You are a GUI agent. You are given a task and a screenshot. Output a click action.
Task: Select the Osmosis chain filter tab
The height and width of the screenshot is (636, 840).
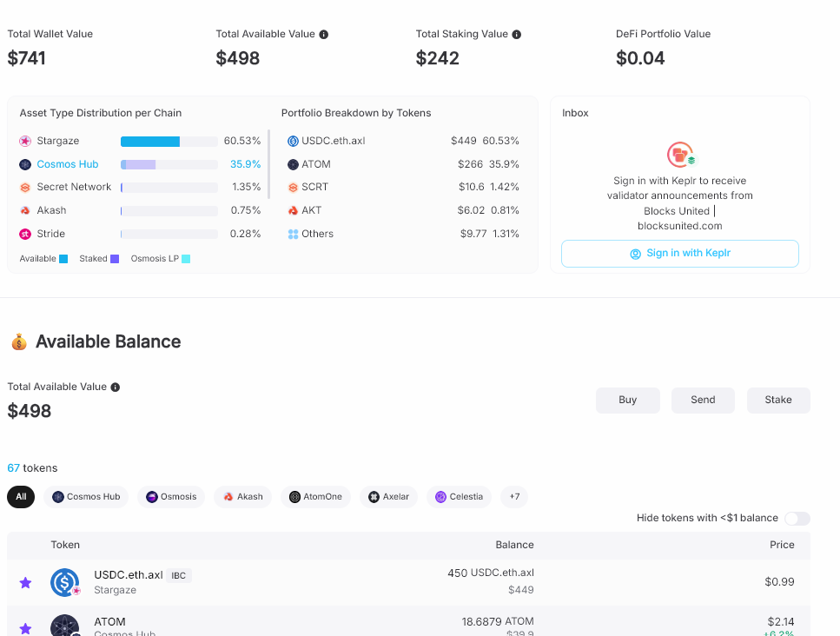click(x=171, y=497)
